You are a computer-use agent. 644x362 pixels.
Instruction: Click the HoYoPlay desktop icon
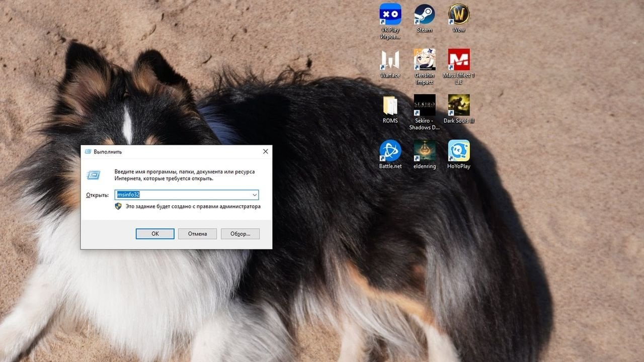(x=458, y=151)
